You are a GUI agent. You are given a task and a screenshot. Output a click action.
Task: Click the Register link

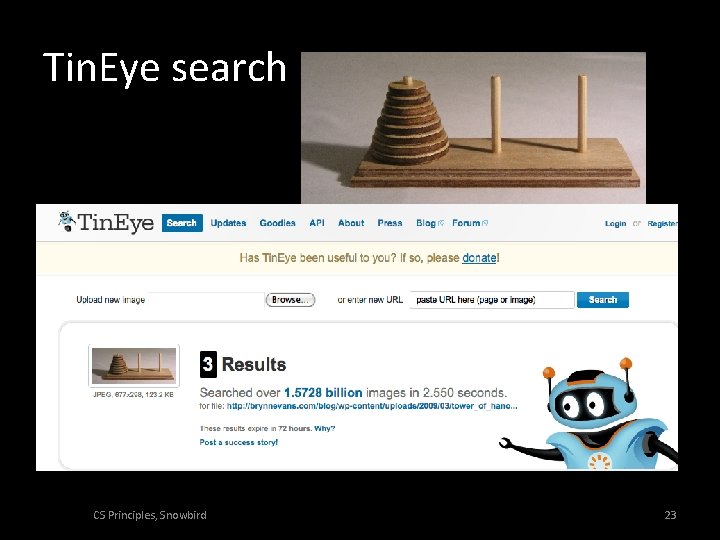click(x=663, y=224)
